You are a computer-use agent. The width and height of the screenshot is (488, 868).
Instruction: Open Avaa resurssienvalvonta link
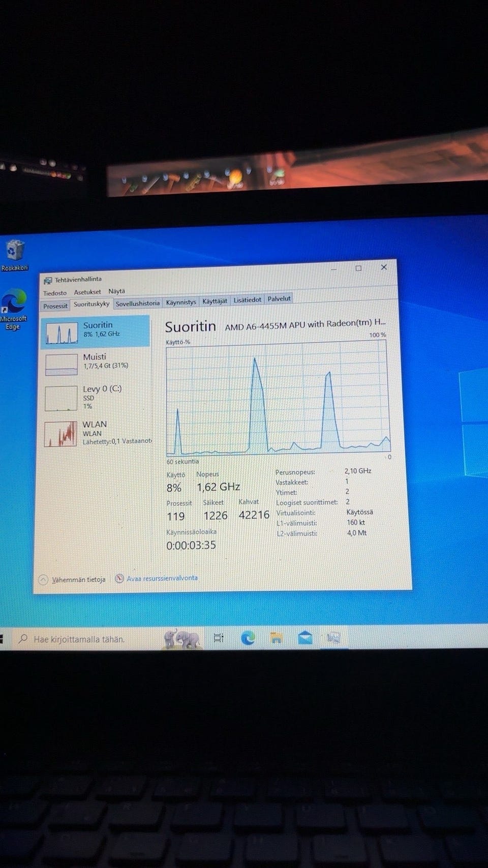(x=162, y=578)
